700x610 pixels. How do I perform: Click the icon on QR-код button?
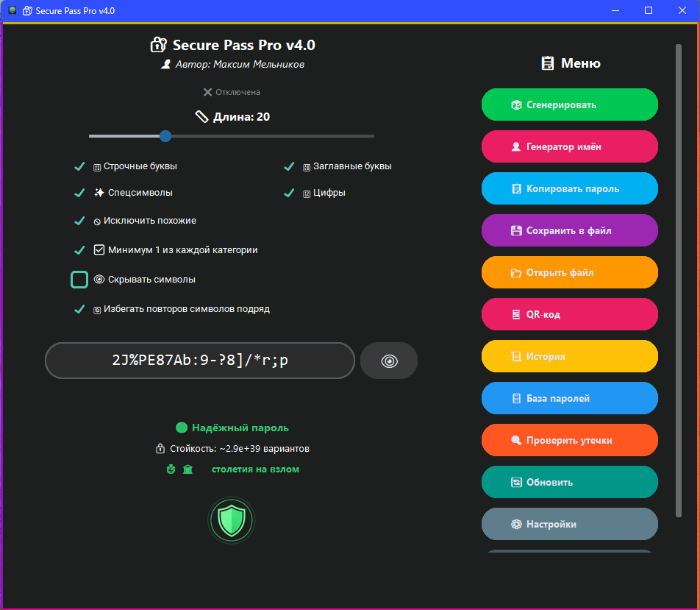point(516,315)
